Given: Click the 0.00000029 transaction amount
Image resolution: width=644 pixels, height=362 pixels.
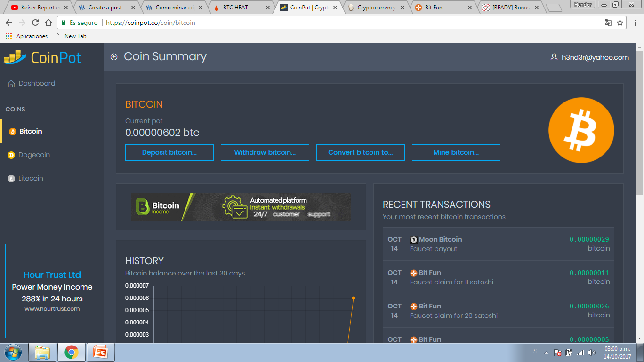Looking at the screenshot, I should (x=589, y=239).
